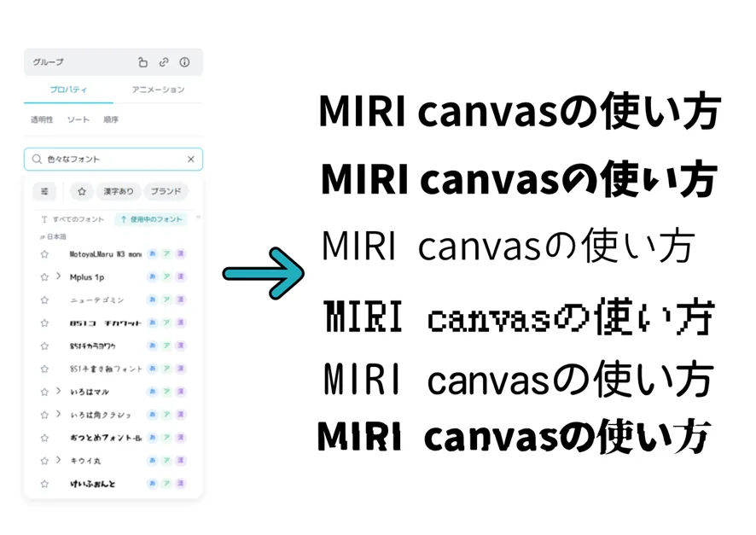This screenshot has height=535, width=756.
Task: Favorite the おつとめフォント-B star
Action: (44, 438)
